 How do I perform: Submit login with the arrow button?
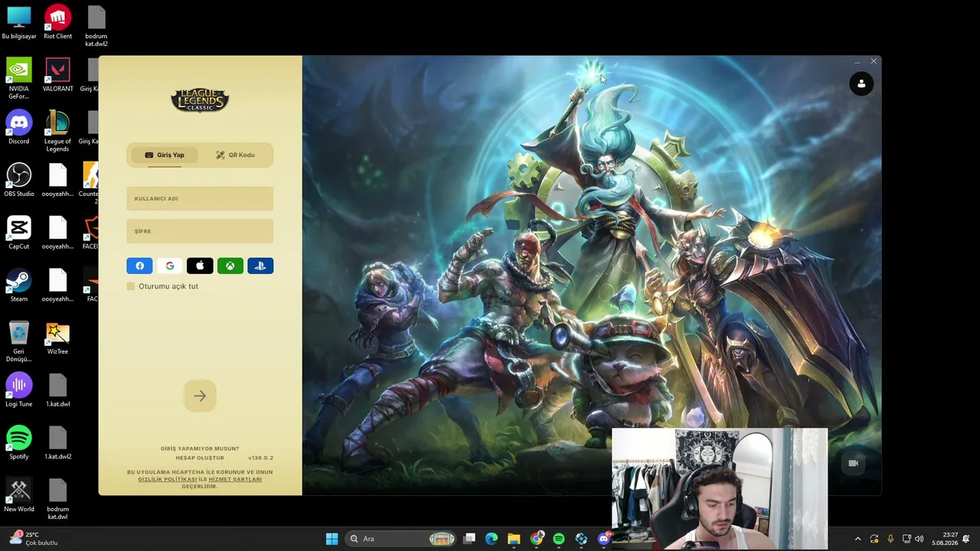click(x=200, y=396)
